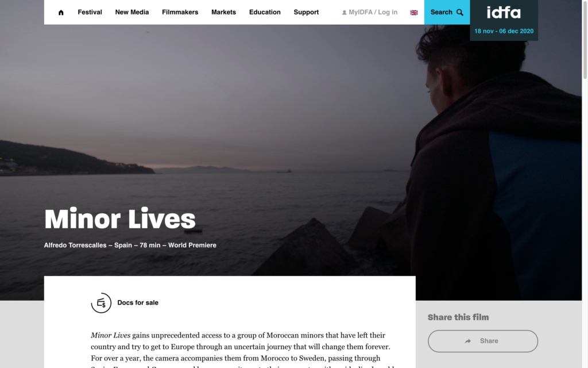Expand the Markets menu
588x368 pixels.
(x=223, y=12)
